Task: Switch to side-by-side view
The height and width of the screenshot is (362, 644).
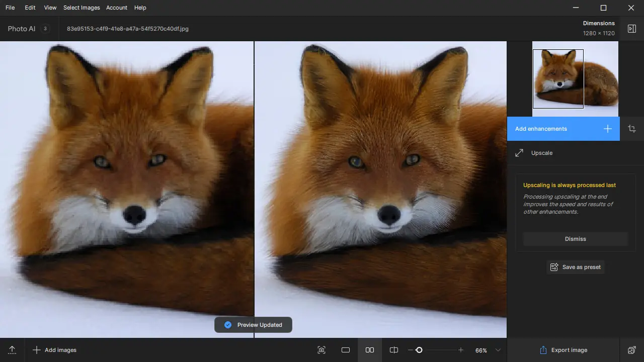Action: click(370, 350)
